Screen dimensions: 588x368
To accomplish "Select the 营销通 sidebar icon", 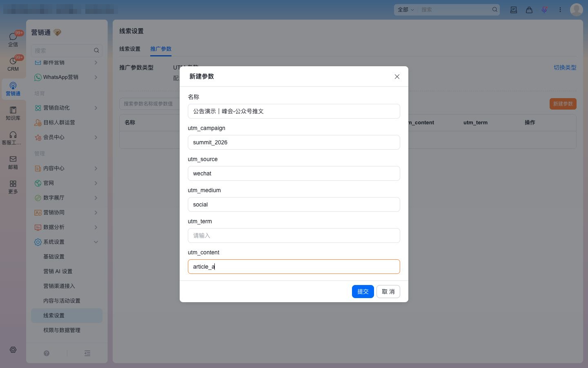I will point(13,89).
